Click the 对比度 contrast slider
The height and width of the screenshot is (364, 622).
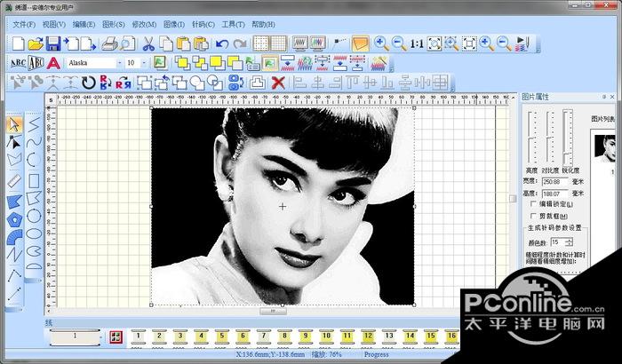tap(550, 137)
